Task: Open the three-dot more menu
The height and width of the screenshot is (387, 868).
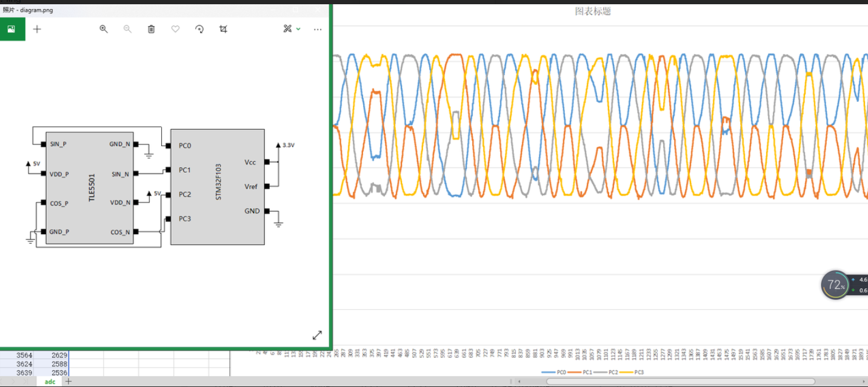Action: click(x=318, y=29)
